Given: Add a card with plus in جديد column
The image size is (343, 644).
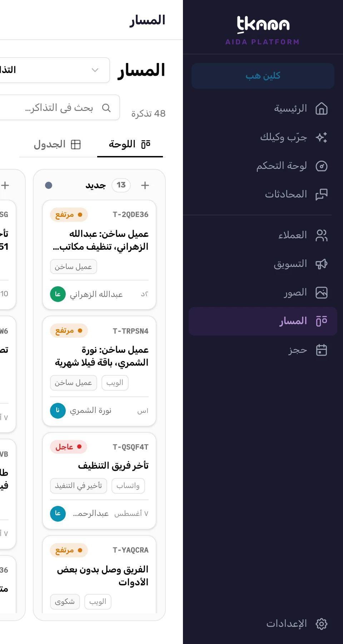Looking at the screenshot, I should point(145,185).
